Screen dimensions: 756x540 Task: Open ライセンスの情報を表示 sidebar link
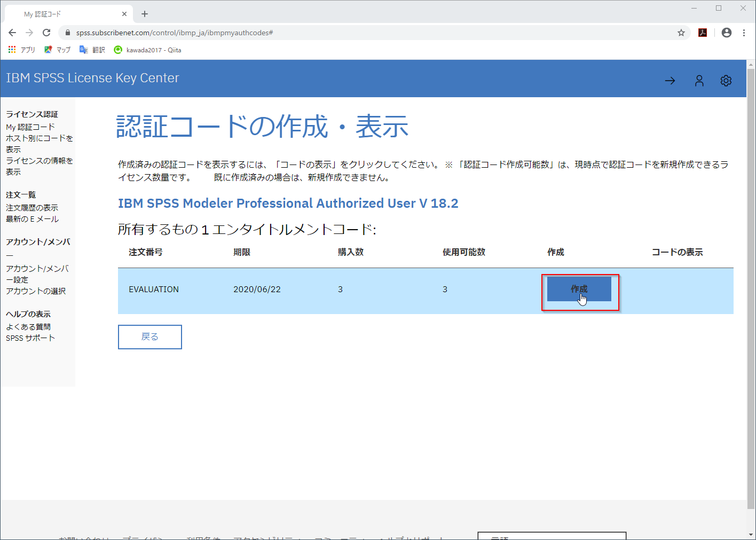[x=40, y=166]
